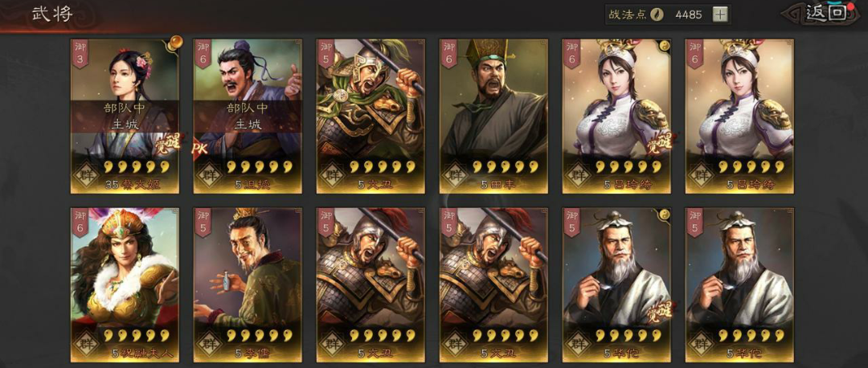Open the 田丰 hero card
Viewport: 868px width, 368px height.
point(493,117)
